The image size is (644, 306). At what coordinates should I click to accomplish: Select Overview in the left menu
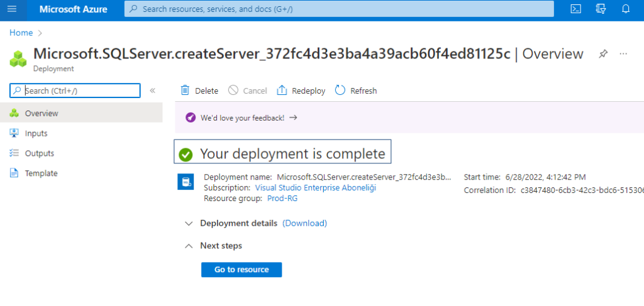(81, 113)
